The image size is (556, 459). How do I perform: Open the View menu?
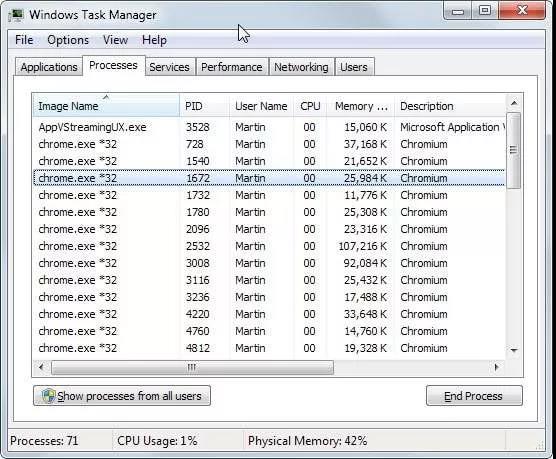pos(115,40)
